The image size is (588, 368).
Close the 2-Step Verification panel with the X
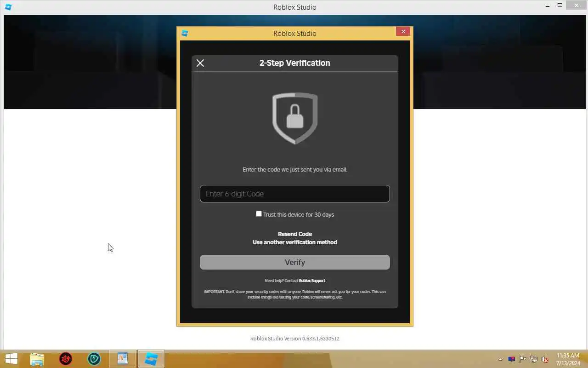200,63
